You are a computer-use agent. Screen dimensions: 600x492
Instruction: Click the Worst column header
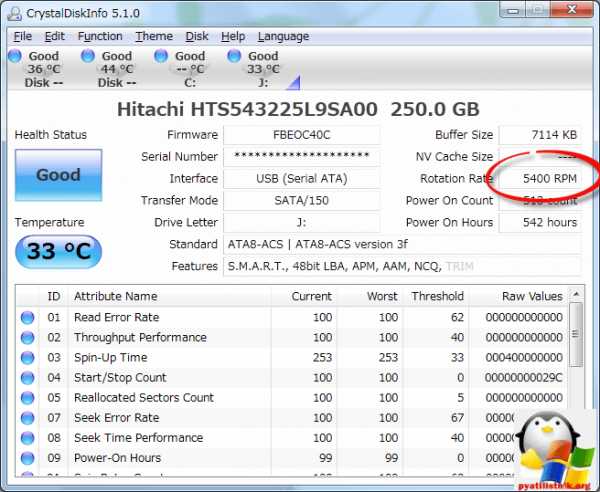click(370, 296)
